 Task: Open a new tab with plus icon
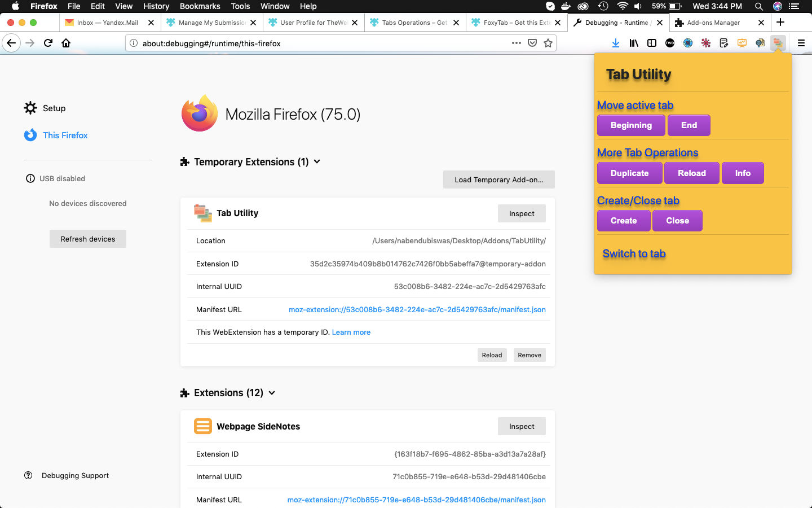pyautogui.click(x=780, y=23)
